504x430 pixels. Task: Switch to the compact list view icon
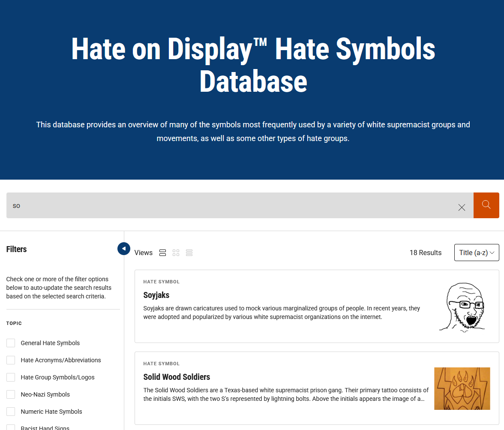coord(189,253)
